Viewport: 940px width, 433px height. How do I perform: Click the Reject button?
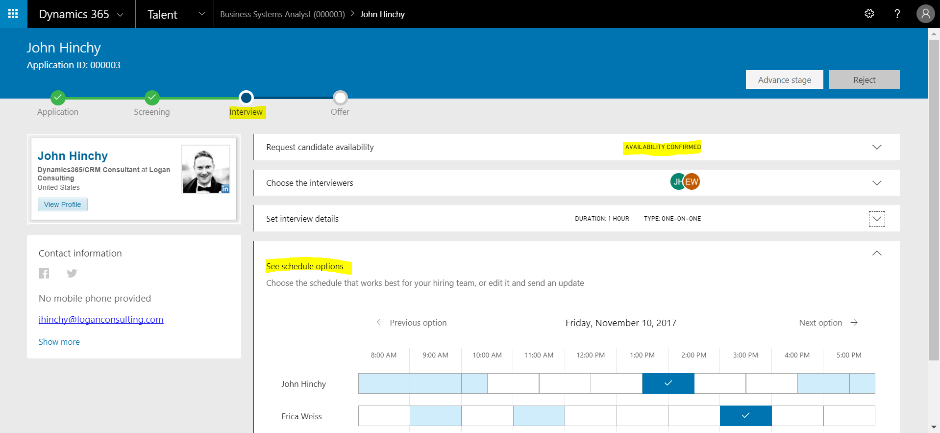tap(864, 80)
